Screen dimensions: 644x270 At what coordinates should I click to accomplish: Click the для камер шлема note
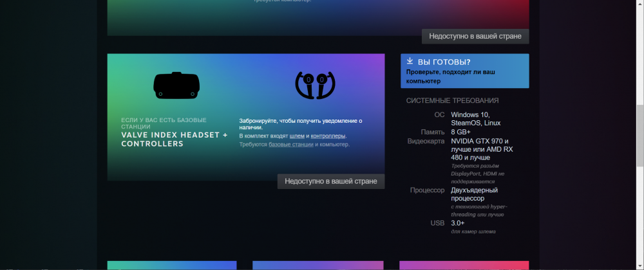pos(473,231)
